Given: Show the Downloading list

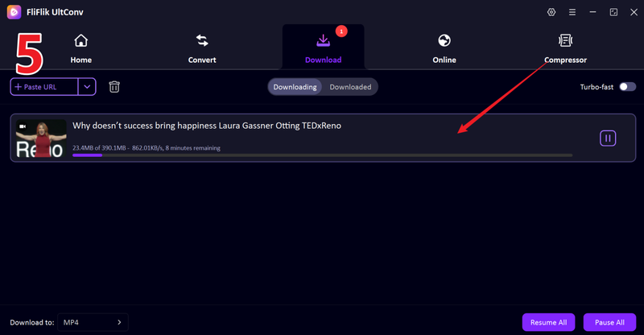Looking at the screenshot, I should [295, 87].
